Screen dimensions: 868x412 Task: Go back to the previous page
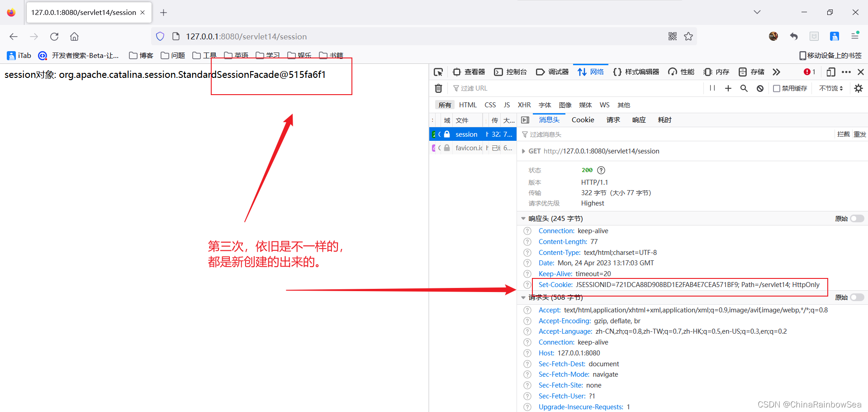[x=14, y=37]
